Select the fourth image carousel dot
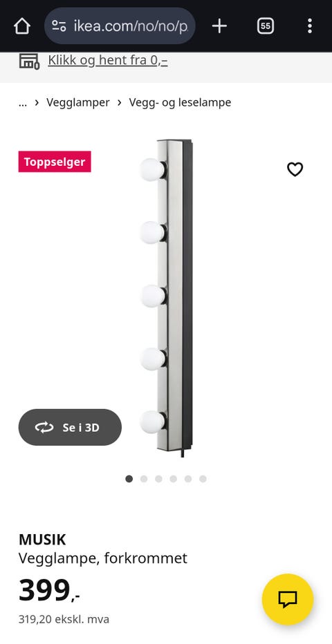The width and height of the screenshot is (332, 644). (x=174, y=479)
